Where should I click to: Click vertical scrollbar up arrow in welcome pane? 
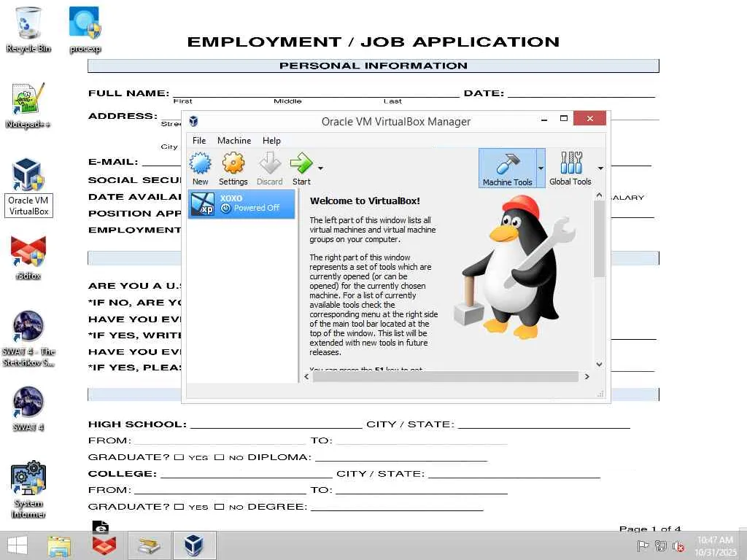pyautogui.click(x=600, y=195)
